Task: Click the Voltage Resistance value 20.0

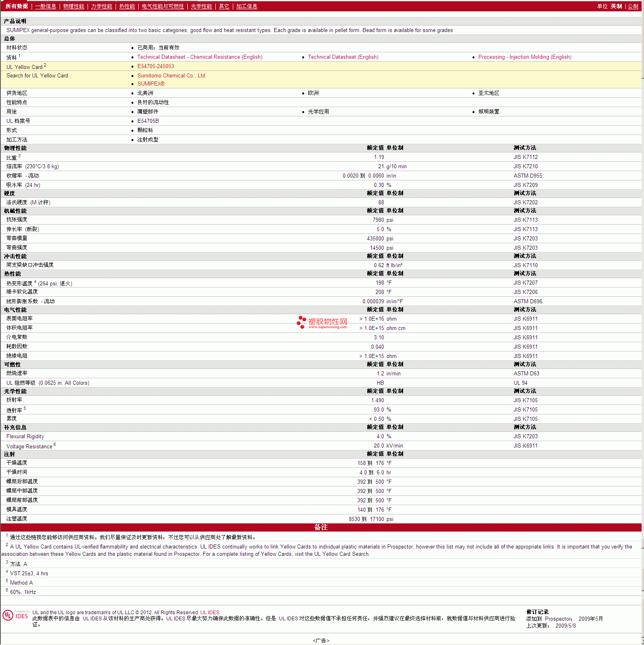Action: tap(379, 446)
